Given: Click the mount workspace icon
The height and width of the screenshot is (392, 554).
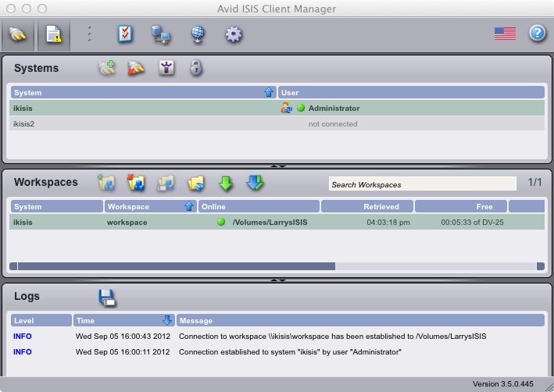Looking at the screenshot, I should click(106, 183).
